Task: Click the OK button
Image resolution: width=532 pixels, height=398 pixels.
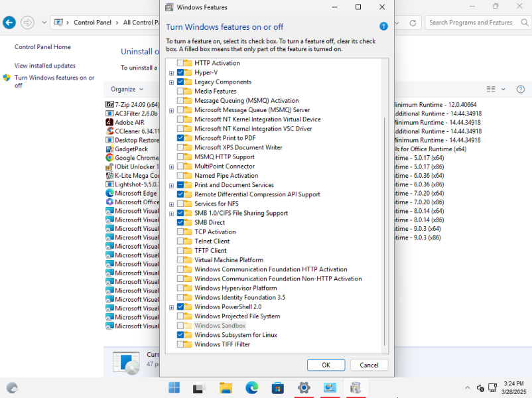Action: tap(326, 365)
